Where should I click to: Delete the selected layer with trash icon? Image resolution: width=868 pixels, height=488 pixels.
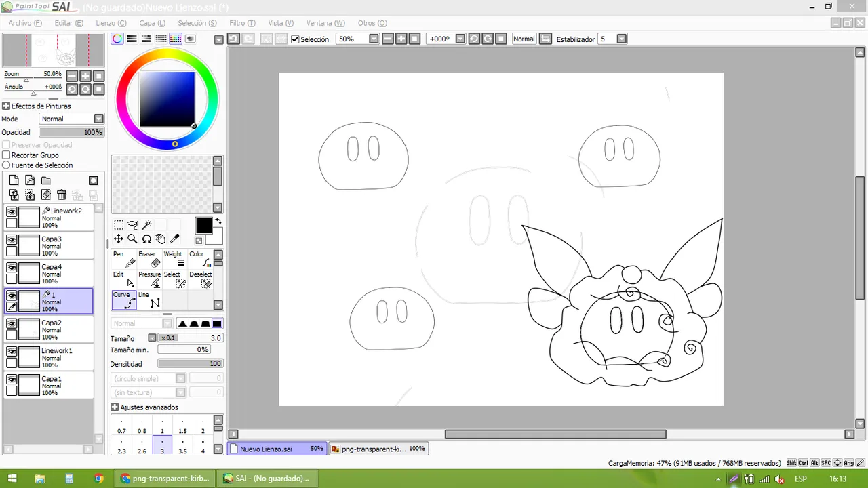tap(62, 195)
